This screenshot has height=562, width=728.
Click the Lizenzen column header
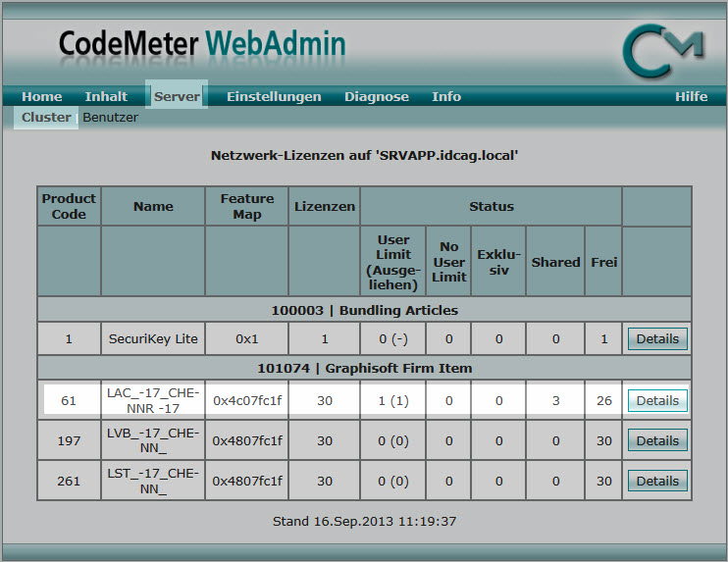click(x=325, y=206)
